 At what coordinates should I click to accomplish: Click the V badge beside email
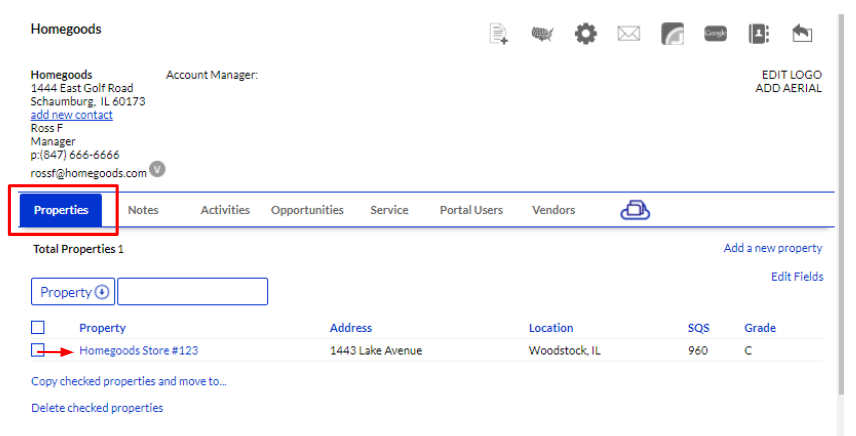(157, 169)
